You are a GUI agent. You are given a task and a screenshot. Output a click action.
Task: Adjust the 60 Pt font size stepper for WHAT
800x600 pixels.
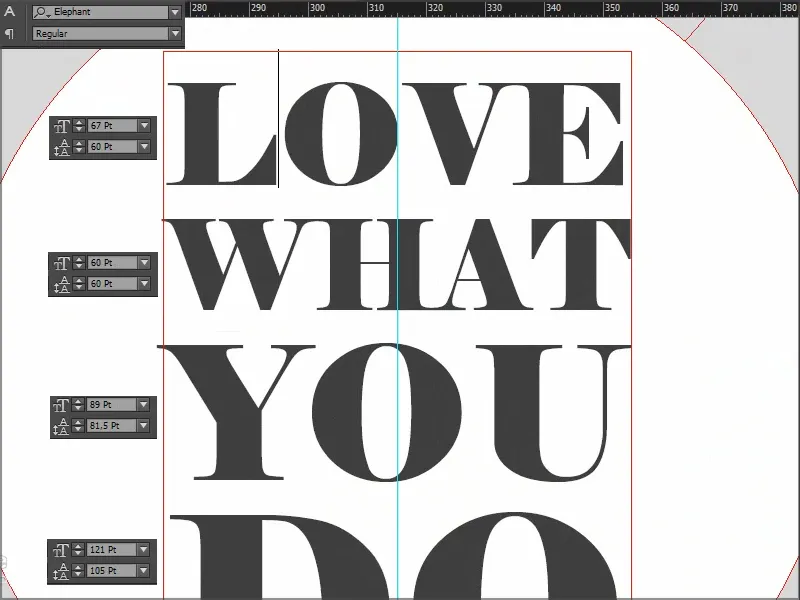click(79, 263)
